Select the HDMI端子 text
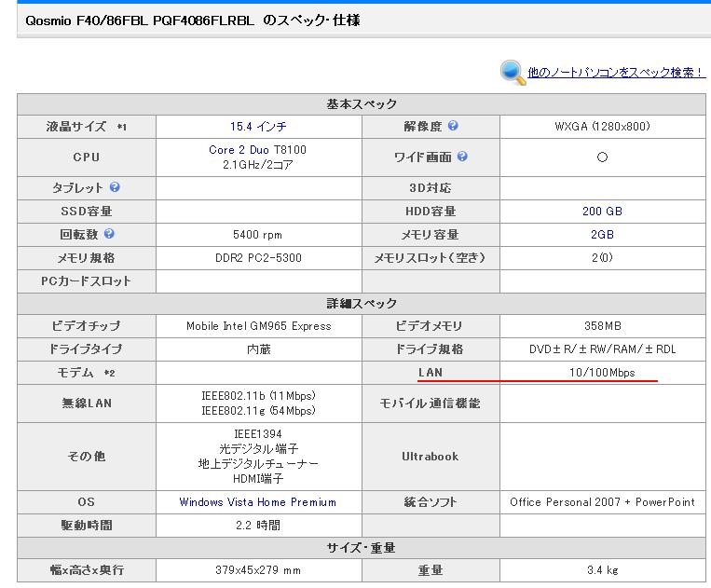711x588 pixels. click(258, 479)
